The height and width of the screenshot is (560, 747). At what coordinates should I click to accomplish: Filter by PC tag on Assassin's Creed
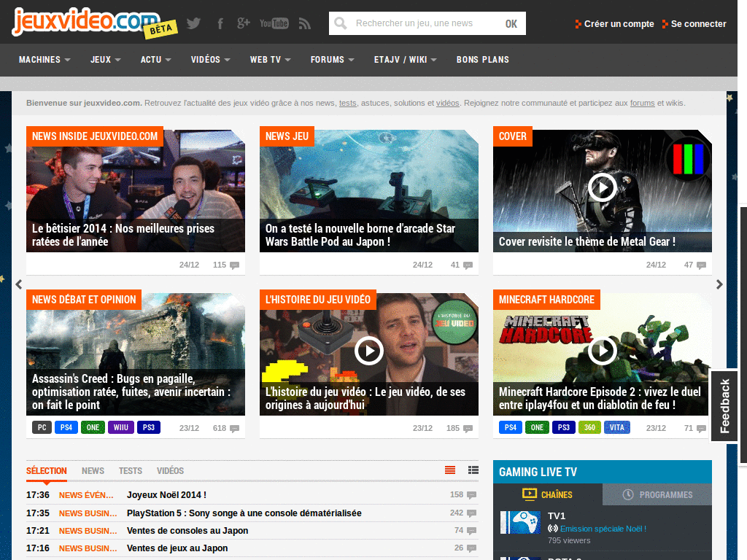[x=42, y=427]
